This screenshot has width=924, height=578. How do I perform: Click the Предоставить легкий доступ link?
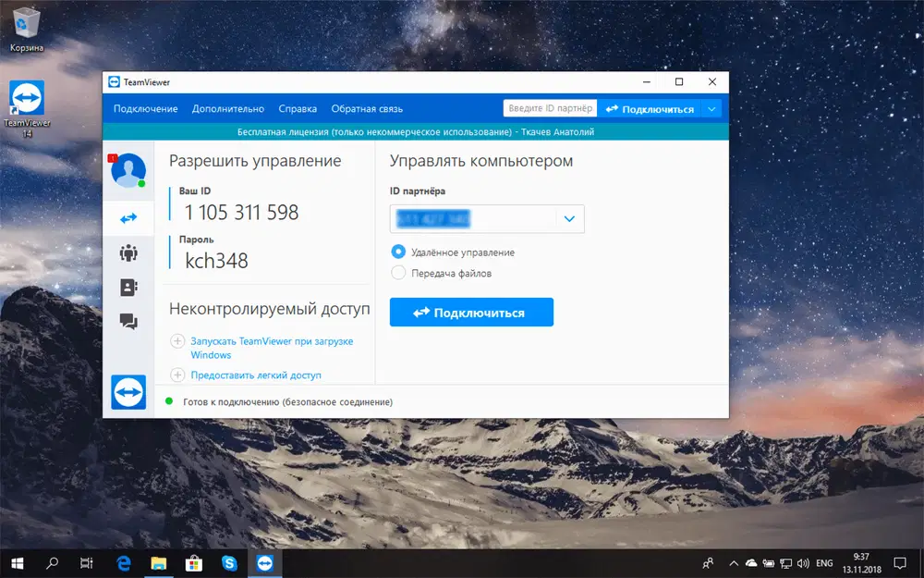[x=256, y=375]
